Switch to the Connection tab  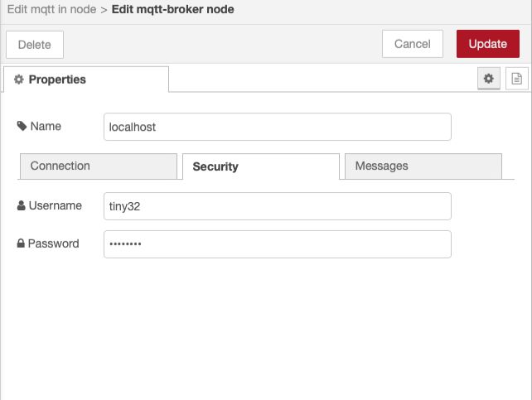(x=99, y=166)
